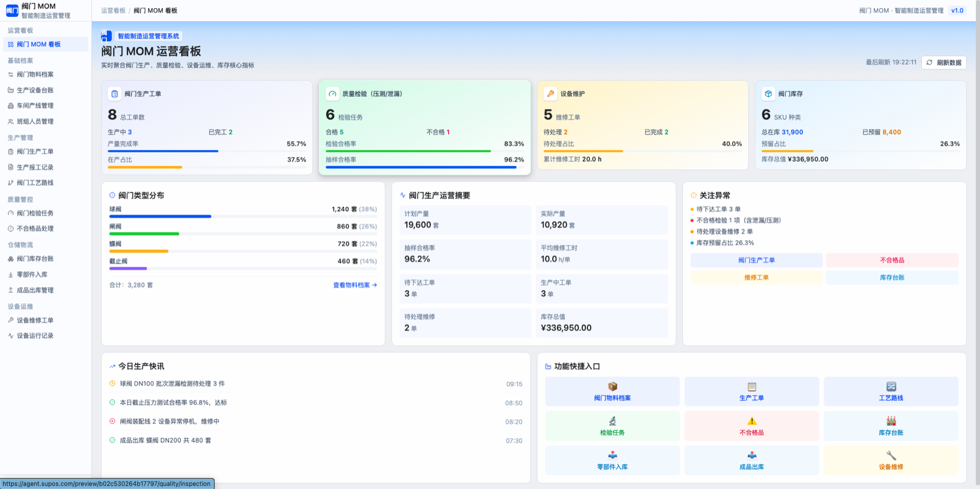Viewport: 980px width, 489px height.
Task: Click the 计划产量 19,600 tile
Action: click(465, 220)
